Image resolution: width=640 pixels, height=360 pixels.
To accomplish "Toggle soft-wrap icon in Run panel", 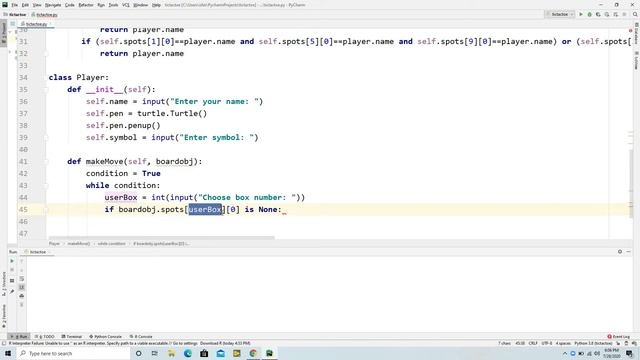I will [22, 279].
